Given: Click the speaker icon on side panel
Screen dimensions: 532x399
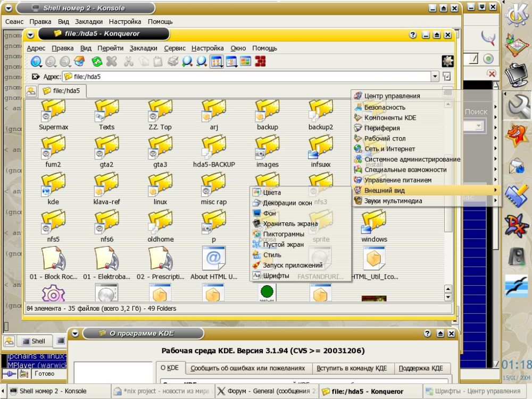Looking at the screenshot, I should coord(517,256).
